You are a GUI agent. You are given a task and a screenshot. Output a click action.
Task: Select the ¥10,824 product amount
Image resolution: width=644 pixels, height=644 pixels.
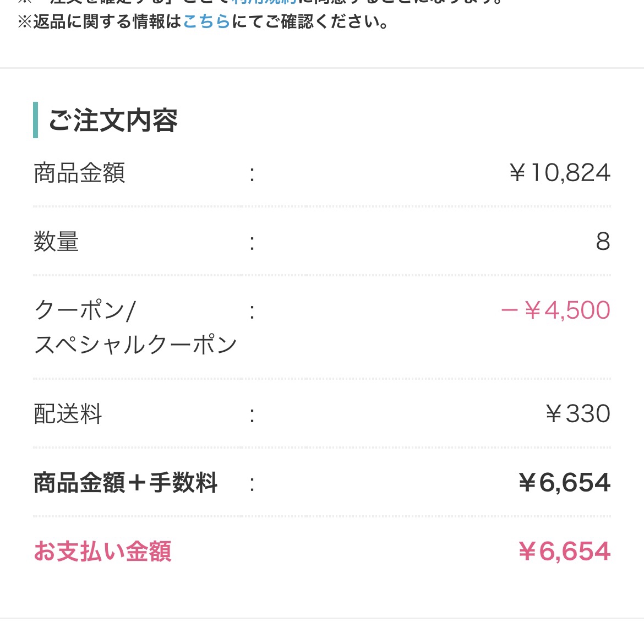pyautogui.click(x=560, y=173)
